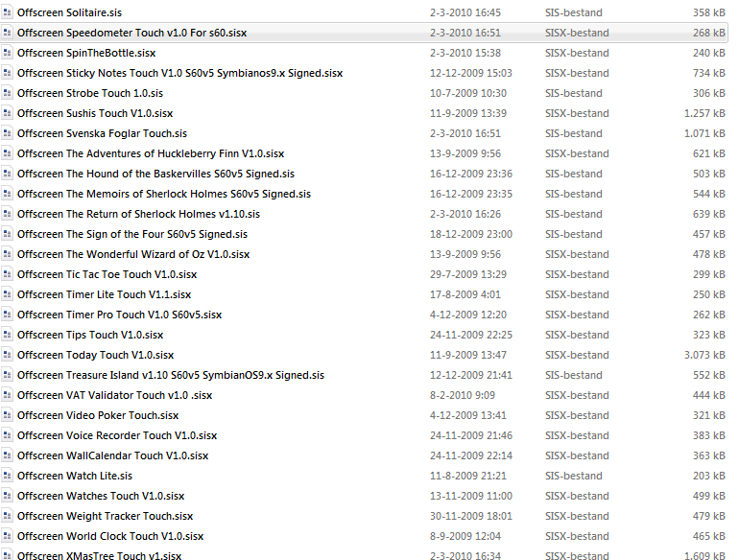The width and height of the screenshot is (739, 560).
Task: Select the icon next to Offscreen WallCalendar Touch
Action: [x=7, y=455]
